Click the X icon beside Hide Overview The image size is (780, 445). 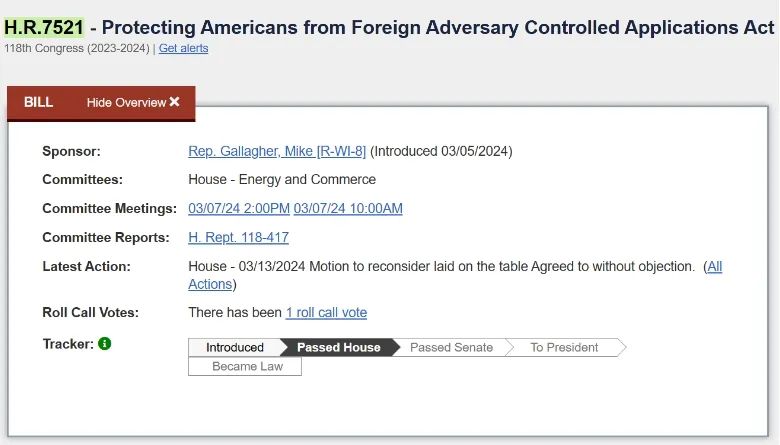click(174, 102)
